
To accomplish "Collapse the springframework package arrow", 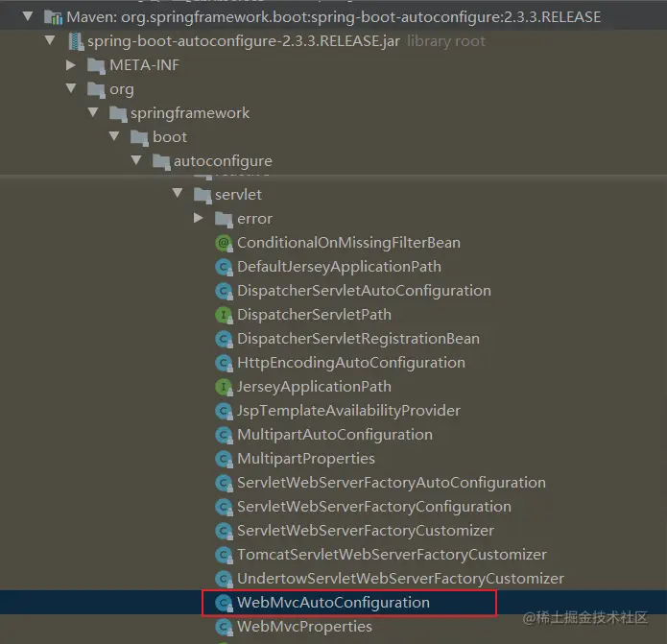I will coord(93,112).
